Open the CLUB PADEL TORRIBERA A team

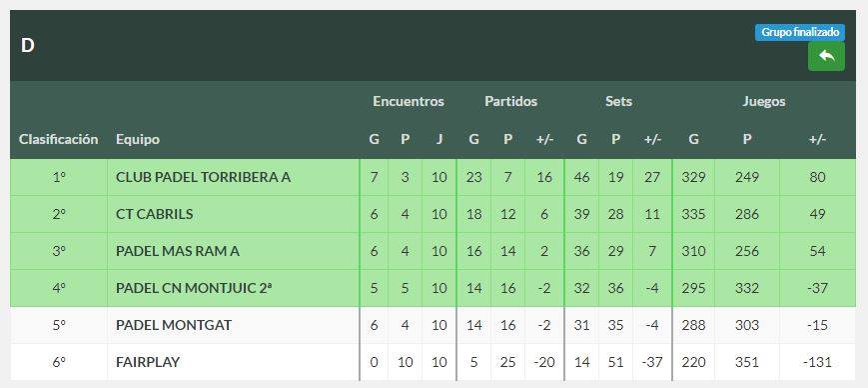(x=203, y=177)
